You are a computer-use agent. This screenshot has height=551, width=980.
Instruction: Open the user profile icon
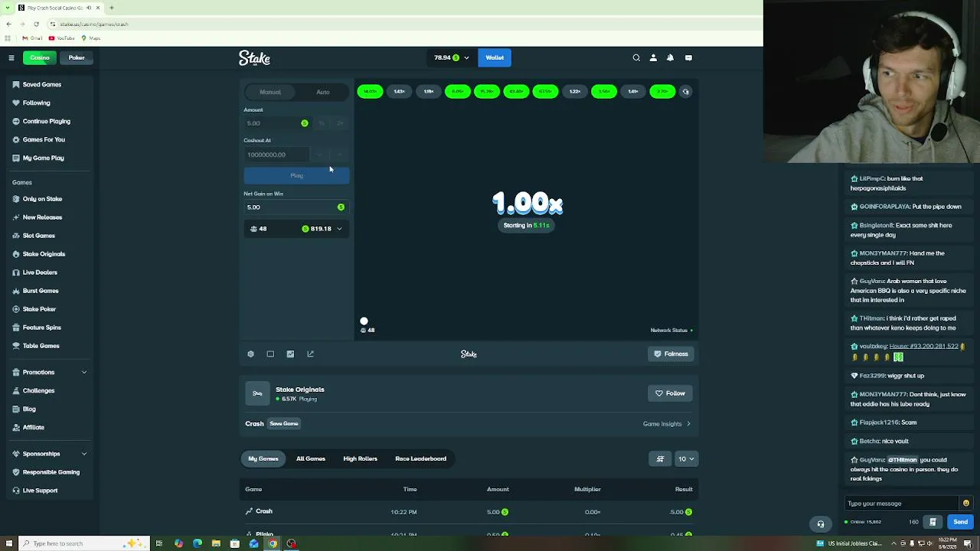point(653,57)
